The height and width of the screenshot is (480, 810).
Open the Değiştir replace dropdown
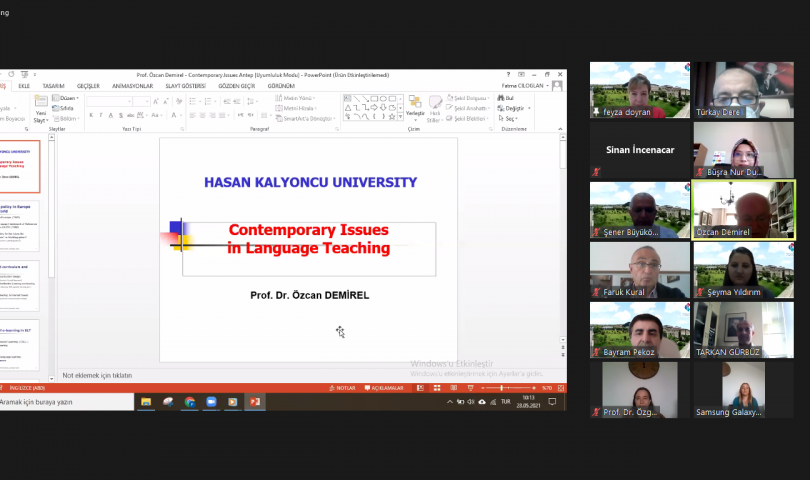pyautogui.click(x=513, y=108)
